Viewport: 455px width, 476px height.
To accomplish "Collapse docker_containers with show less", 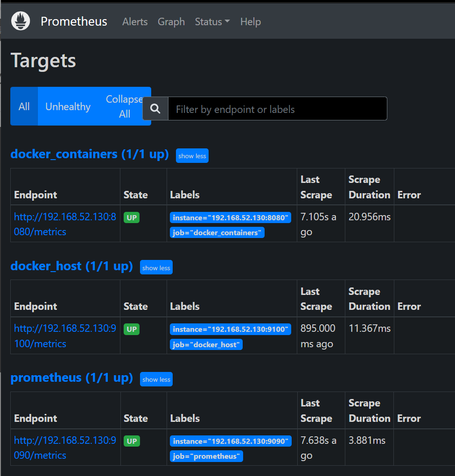I will click(x=192, y=156).
